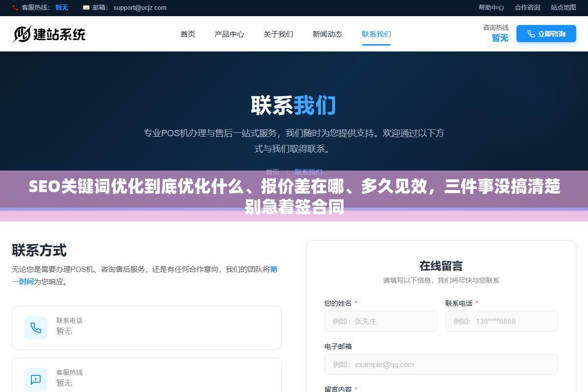Click the 您的姓名 input field
This screenshot has height=392, width=588.
(381, 321)
